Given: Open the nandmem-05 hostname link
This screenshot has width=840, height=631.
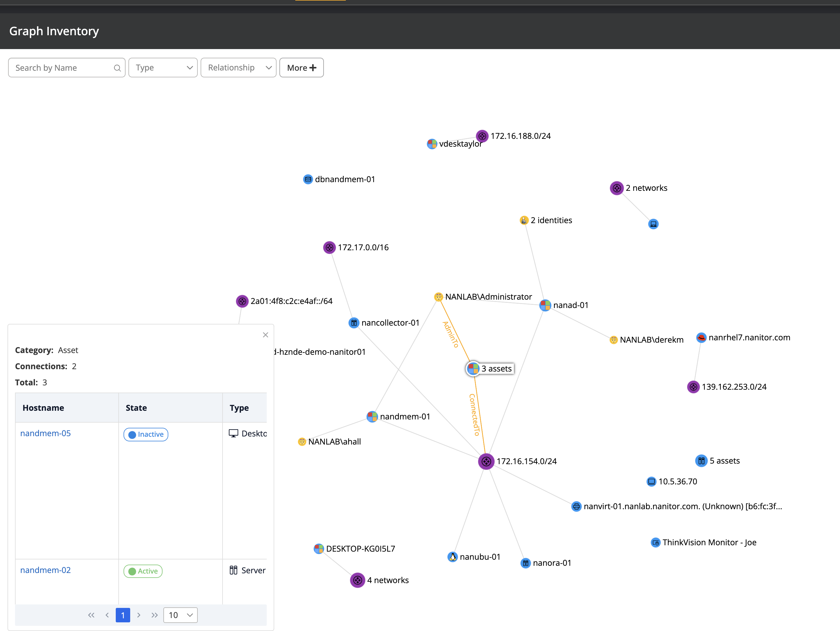Looking at the screenshot, I should click(x=45, y=433).
